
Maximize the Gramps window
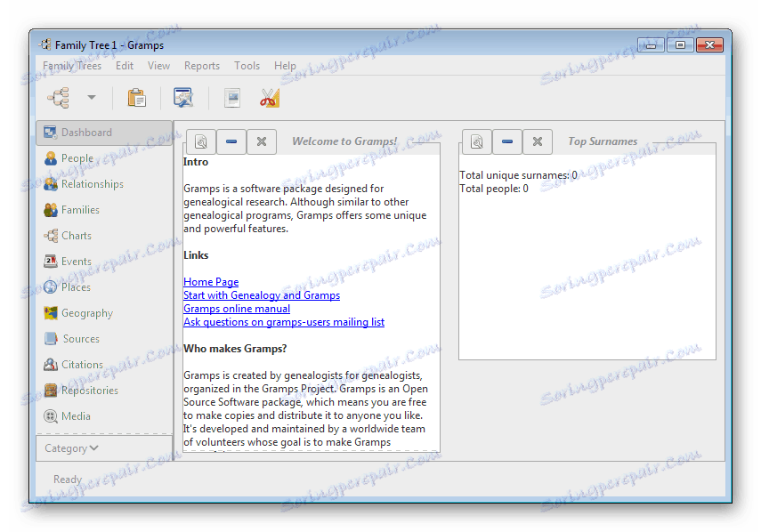point(680,45)
